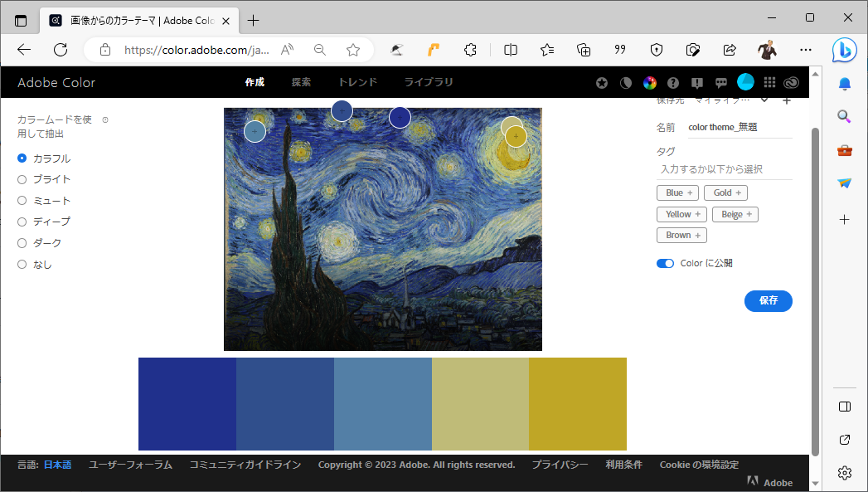Open the Adobe Color wheel icon
The height and width of the screenshot is (492, 868).
pyautogui.click(x=649, y=82)
